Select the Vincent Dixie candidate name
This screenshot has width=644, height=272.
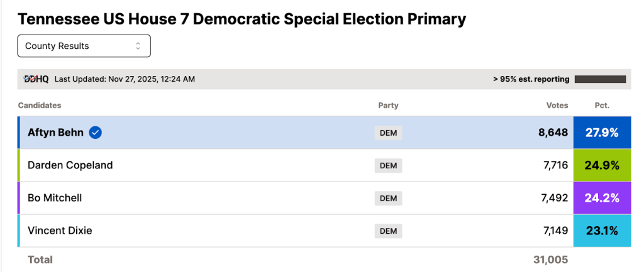point(60,231)
